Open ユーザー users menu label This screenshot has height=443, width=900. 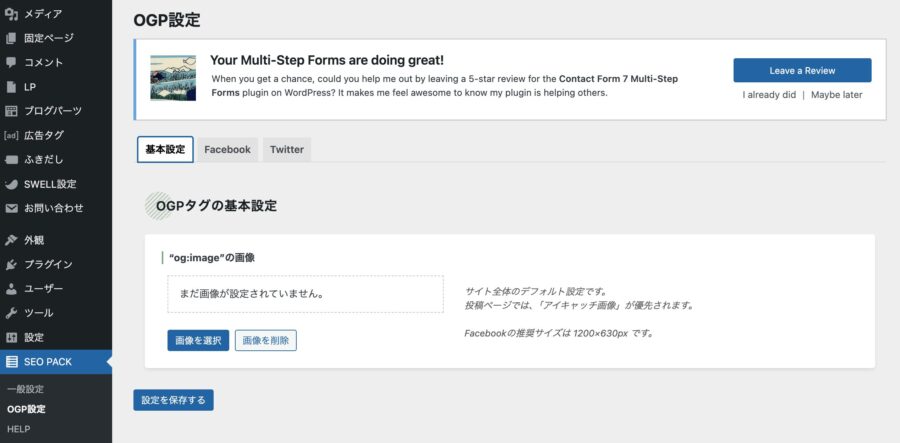44,289
